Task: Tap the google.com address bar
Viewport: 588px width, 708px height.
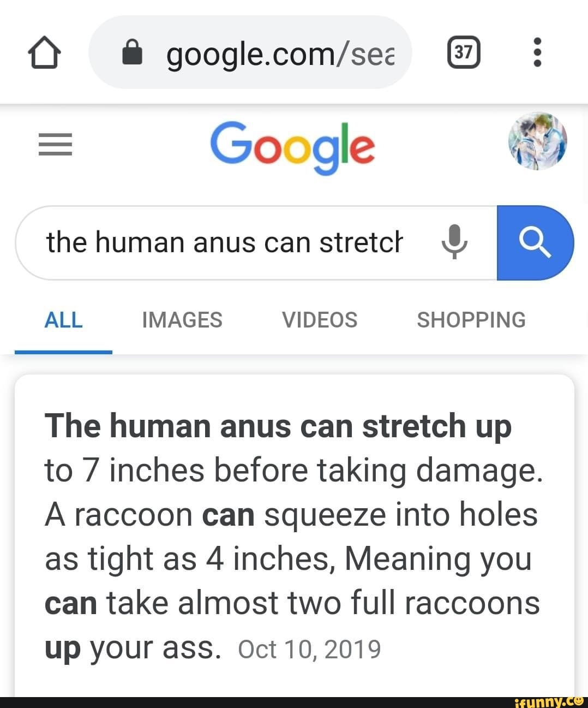Action: [x=250, y=52]
